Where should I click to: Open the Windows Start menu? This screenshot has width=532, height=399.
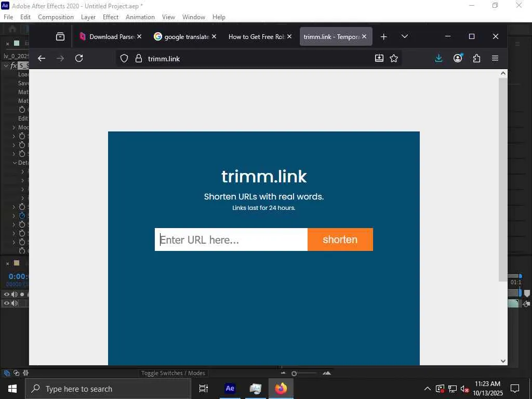point(12,389)
